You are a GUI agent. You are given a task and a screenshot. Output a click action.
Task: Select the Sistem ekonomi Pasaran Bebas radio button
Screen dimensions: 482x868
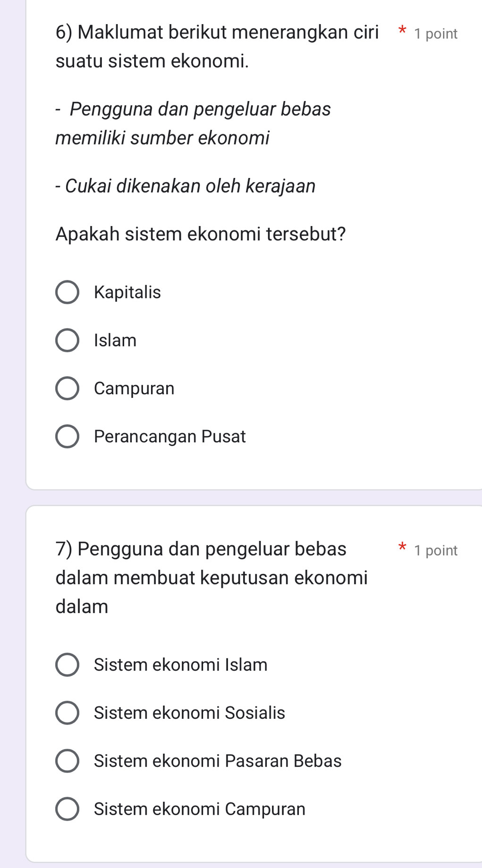(68, 761)
